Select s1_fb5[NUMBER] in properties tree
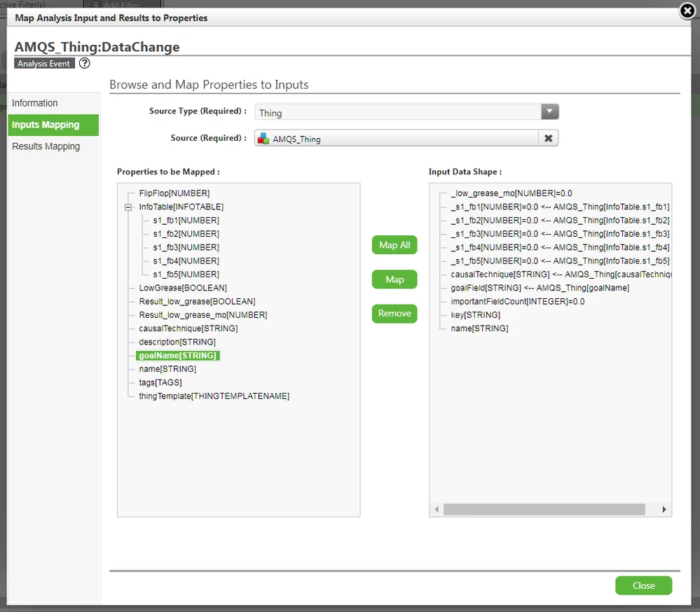700x612 pixels. click(x=186, y=274)
